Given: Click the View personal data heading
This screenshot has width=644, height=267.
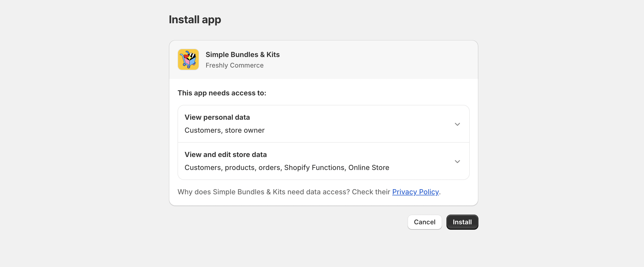Looking at the screenshot, I should pos(217,117).
